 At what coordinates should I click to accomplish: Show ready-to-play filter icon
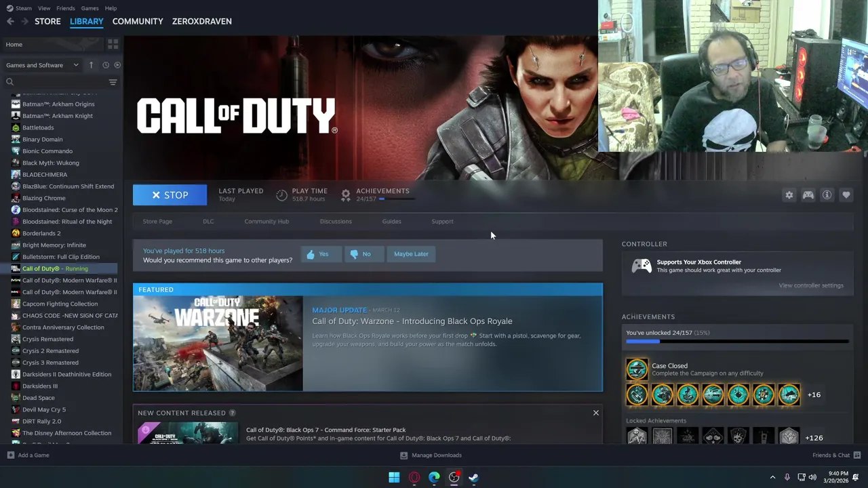117,65
